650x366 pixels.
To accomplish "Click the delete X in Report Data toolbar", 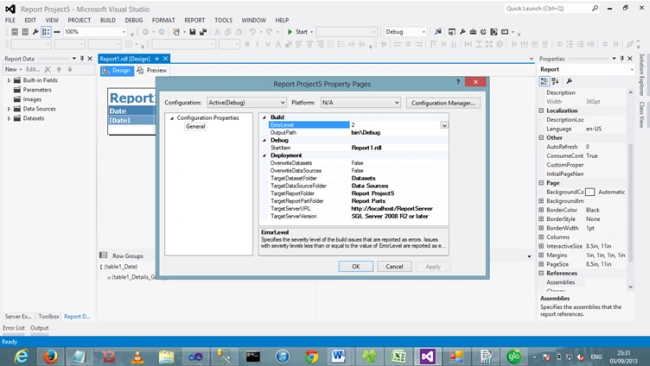I will (48, 70).
